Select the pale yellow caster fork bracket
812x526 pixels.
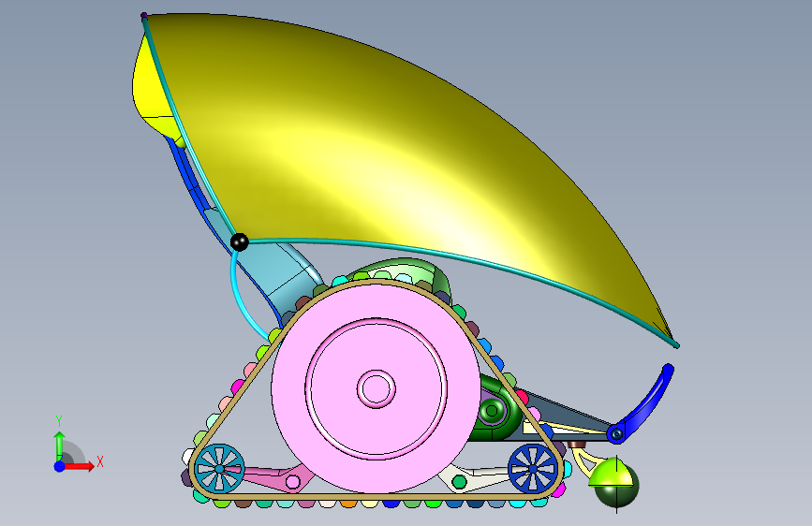(x=584, y=462)
